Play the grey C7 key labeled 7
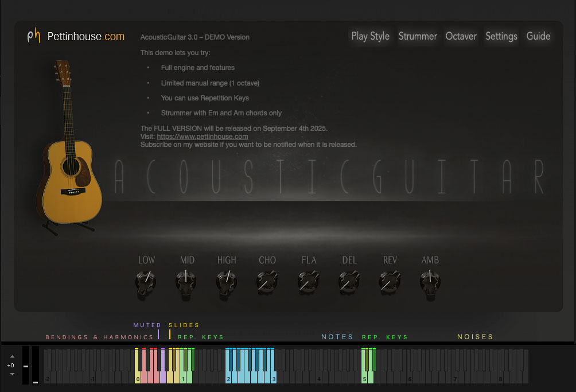Image resolution: width=576 pixels, height=392 pixels. (x=455, y=377)
